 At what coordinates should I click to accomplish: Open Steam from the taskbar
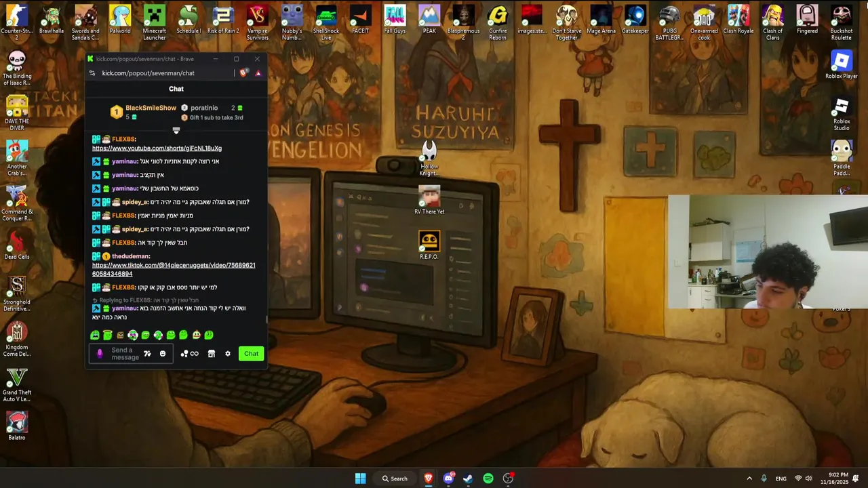pos(468,479)
